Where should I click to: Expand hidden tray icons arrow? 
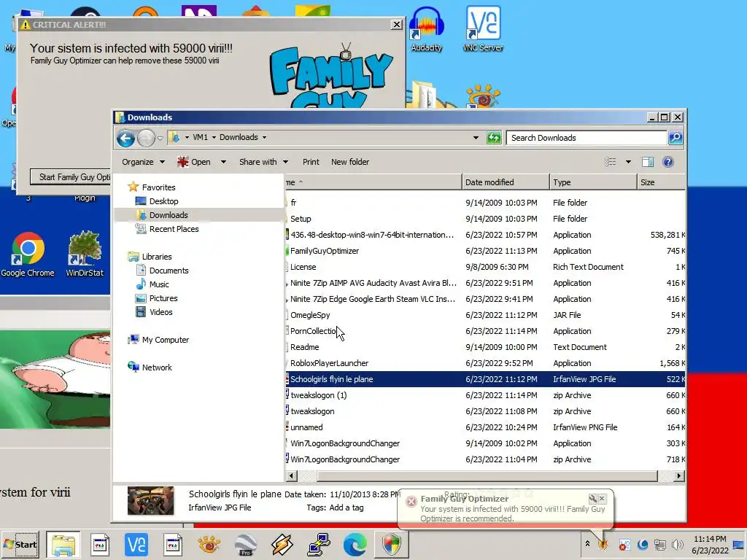click(x=587, y=543)
